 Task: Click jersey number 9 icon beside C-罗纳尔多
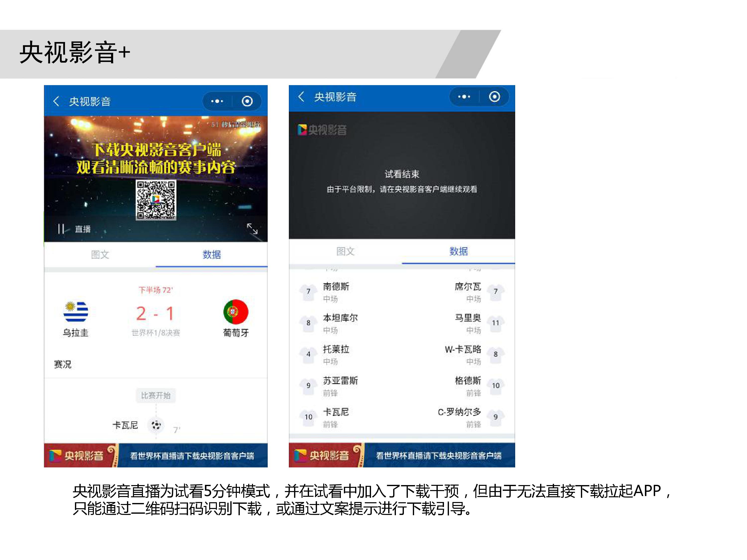pos(496,418)
